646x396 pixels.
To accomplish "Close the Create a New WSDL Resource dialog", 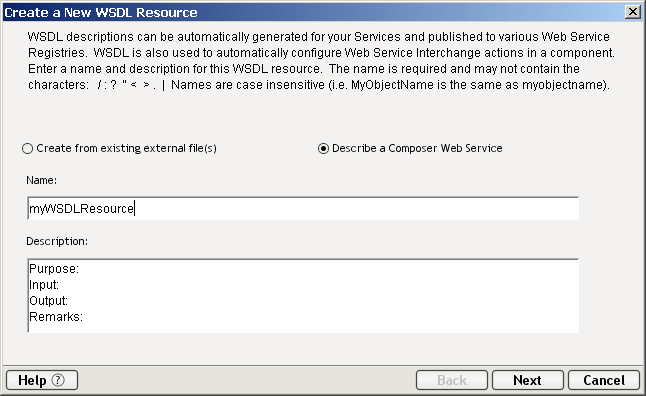I will click(632, 12).
